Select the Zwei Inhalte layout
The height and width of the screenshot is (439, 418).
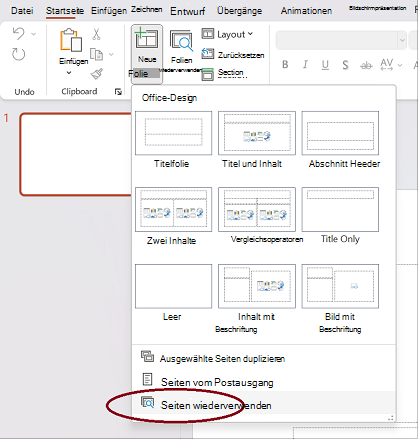click(173, 209)
